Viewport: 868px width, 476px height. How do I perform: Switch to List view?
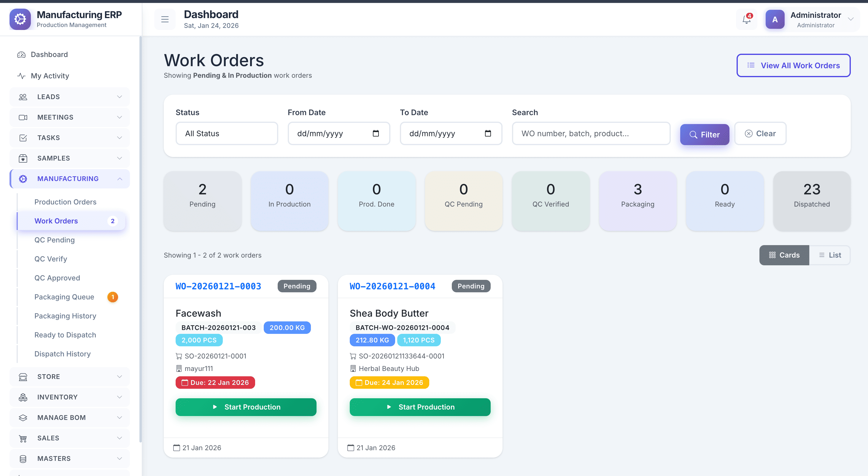tap(830, 255)
